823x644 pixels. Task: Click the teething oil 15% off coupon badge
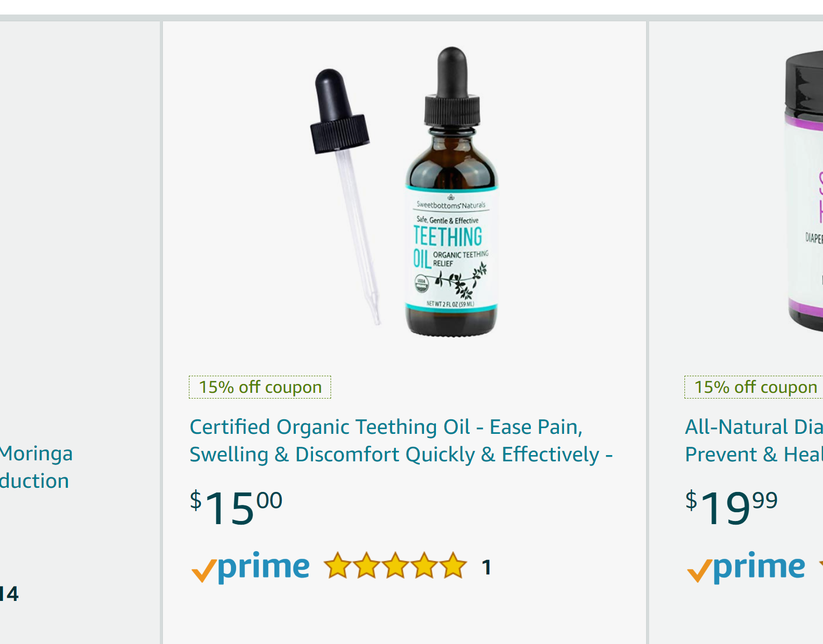pos(260,387)
